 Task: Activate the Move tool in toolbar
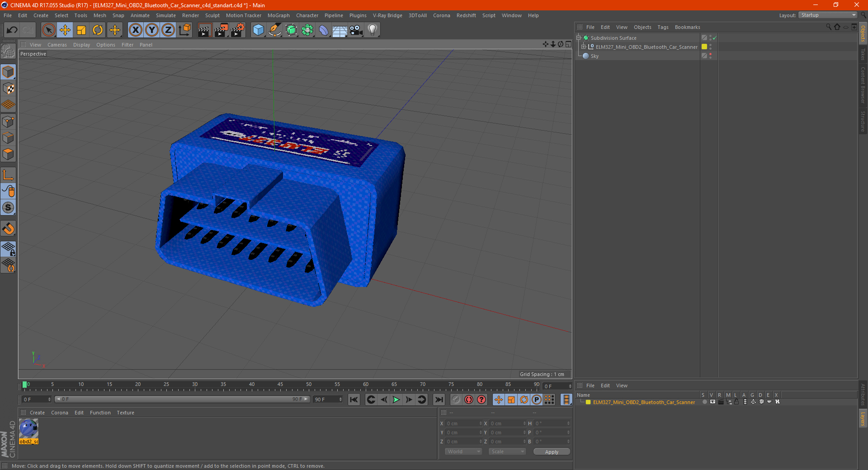(65, 30)
